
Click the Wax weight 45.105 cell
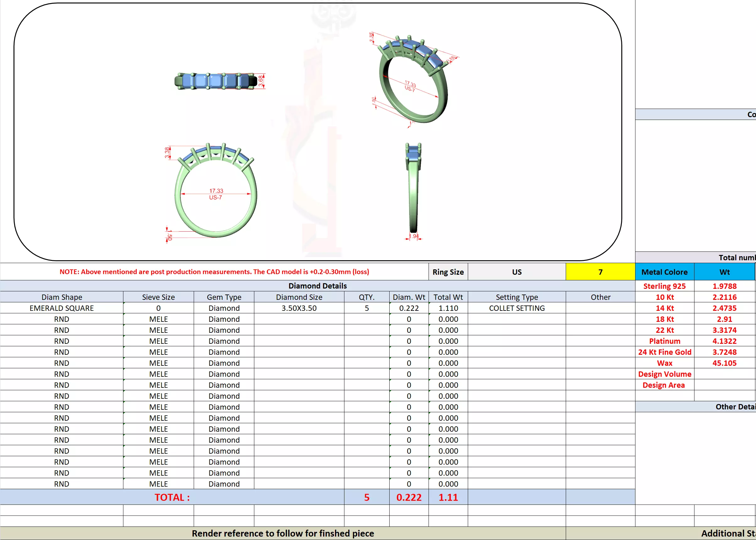pyautogui.click(x=724, y=363)
